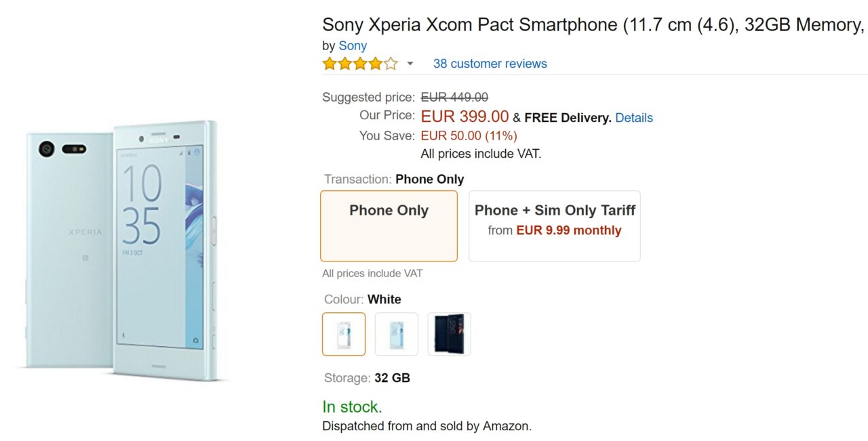
Task: Click the Dispatched from and sold by Amazon text
Action: click(x=427, y=426)
